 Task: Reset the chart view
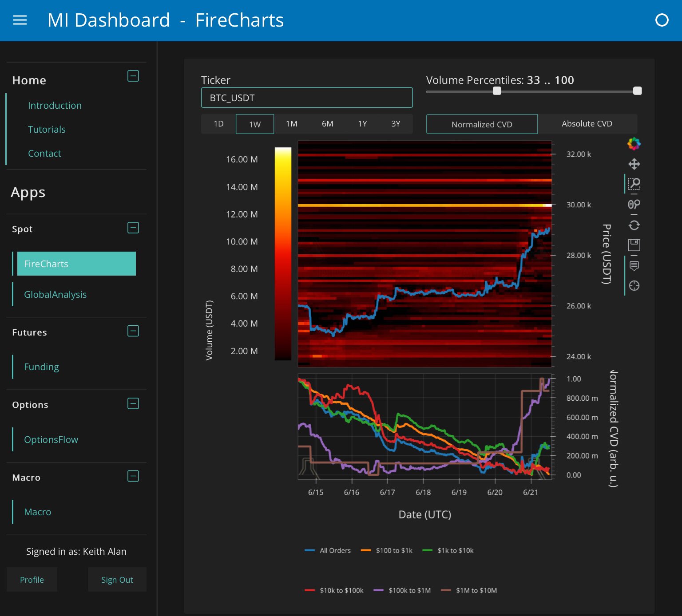[x=634, y=225]
